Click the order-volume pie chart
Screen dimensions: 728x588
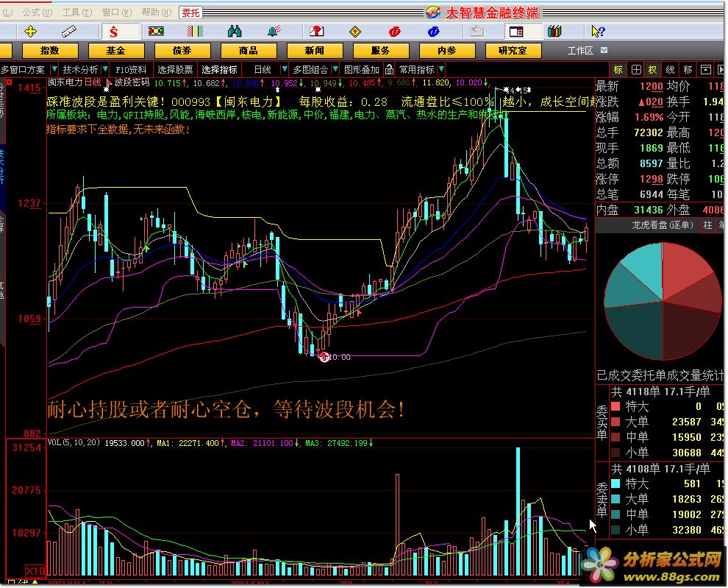pos(663,302)
